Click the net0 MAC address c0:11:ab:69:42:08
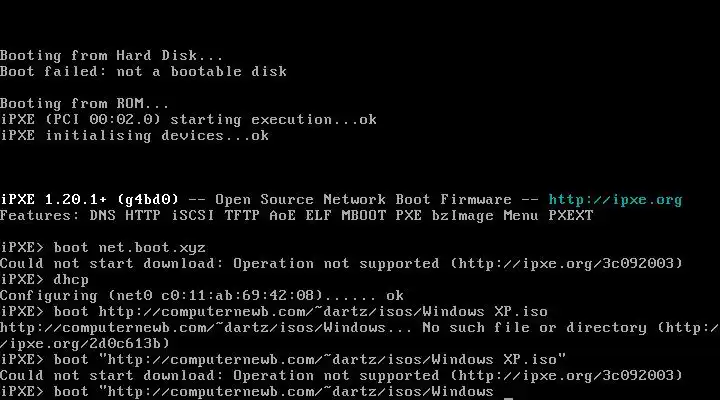 tap(237, 295)
